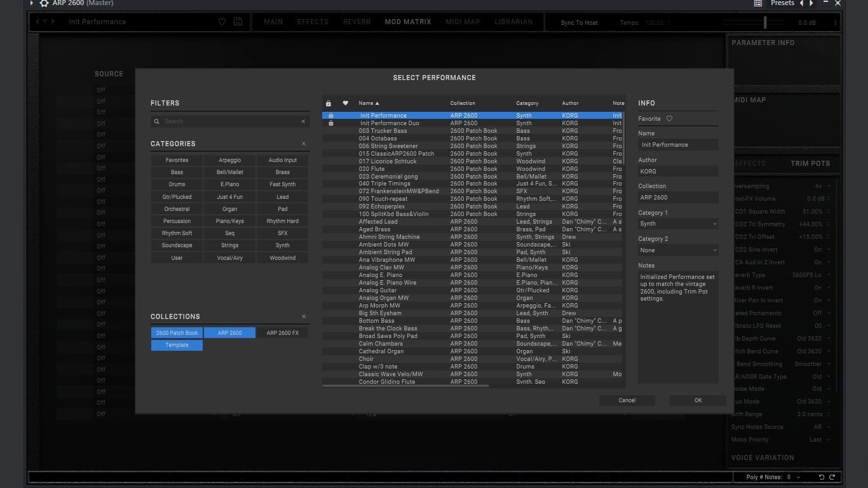868x488 pixels.
Task: Click the performance list horizontal scrollbar
Action: (x=405, y=386)
